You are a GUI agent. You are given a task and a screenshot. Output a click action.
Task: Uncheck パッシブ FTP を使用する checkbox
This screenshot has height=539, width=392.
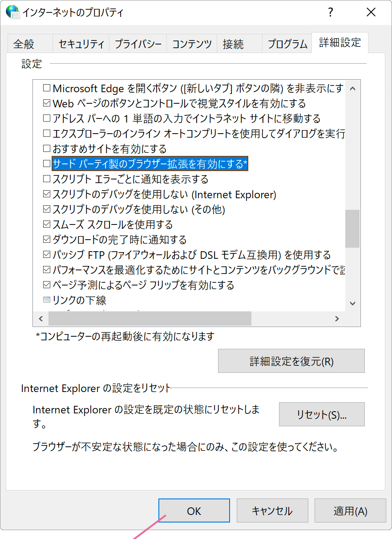tap(46, 255)
